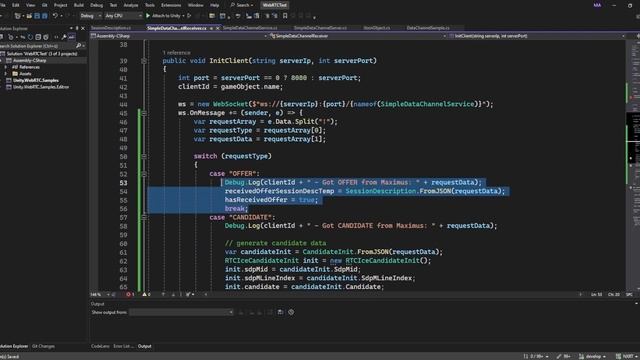640x360 pixels.
Task: Click the red error indicator in editor footer
Action: coord(130,294)
